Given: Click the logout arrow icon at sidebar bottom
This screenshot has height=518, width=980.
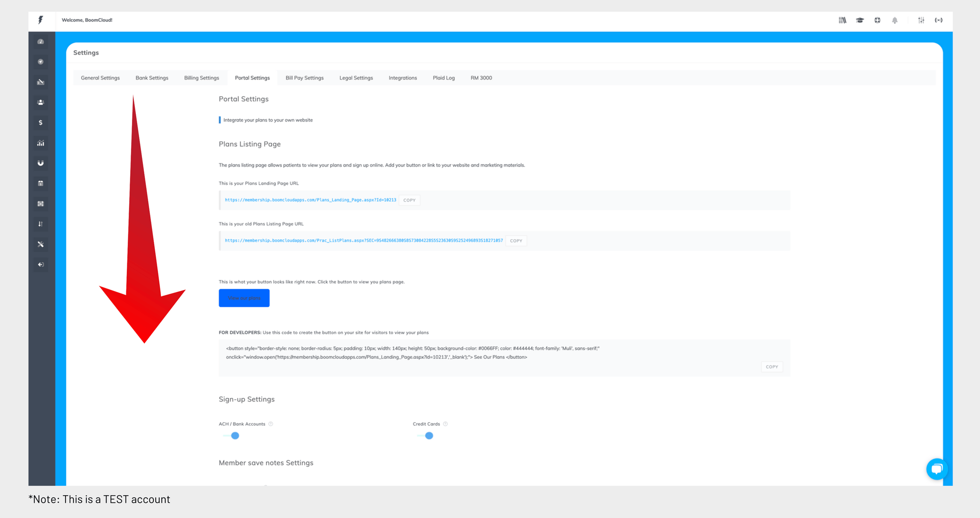Looking at the screenshot, I should click(40, 264).
